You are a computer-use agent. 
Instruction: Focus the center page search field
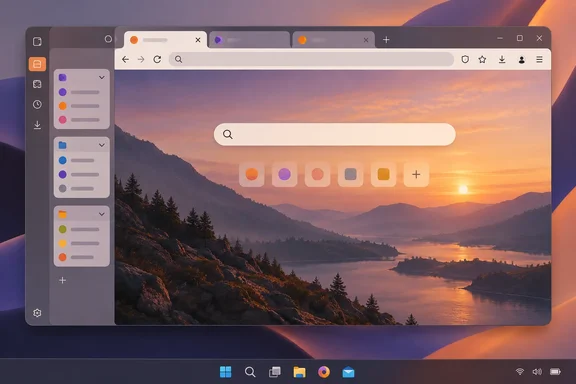[335, 134]
